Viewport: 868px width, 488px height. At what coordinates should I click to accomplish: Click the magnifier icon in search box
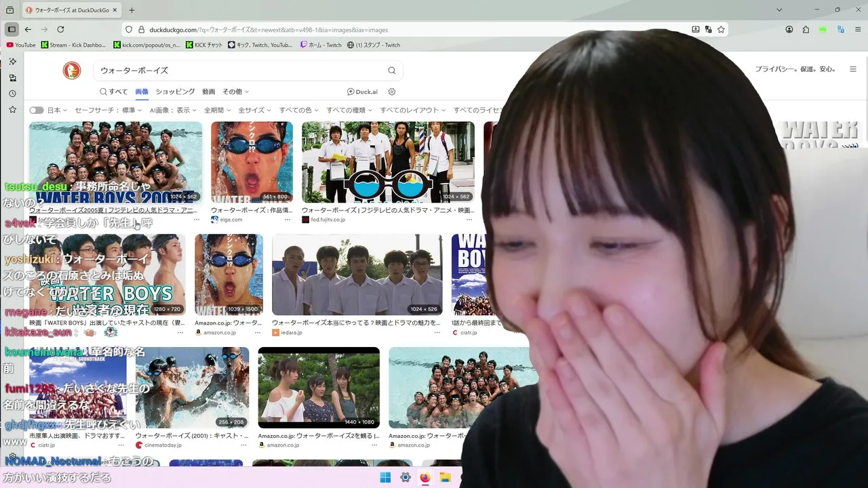[392, 70]
